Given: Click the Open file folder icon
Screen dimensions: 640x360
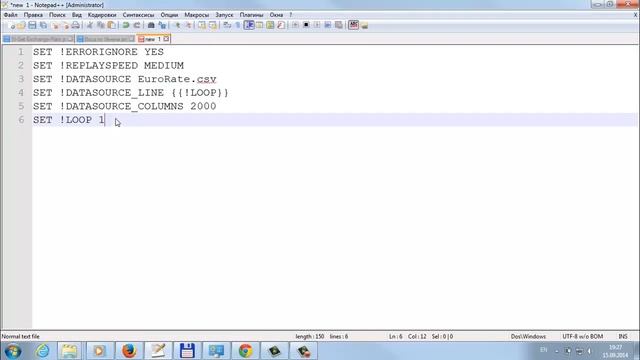Looking at the screenshot, I should tap(21, 25).
